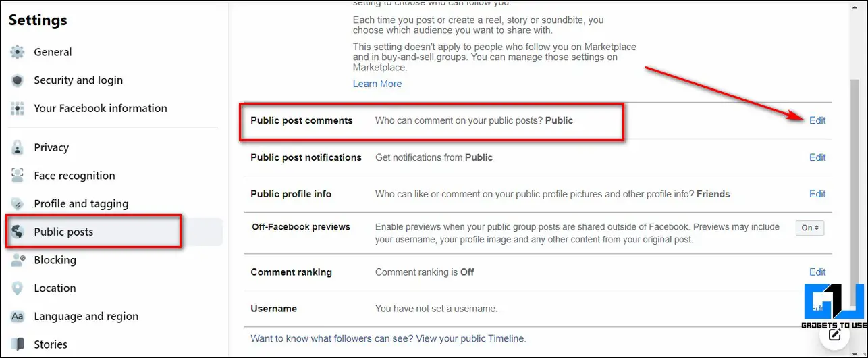Image resolution: width=868 pixels, height=358 pixels.
Task: Edit Public profile info setting
Action: pos(817,194)
